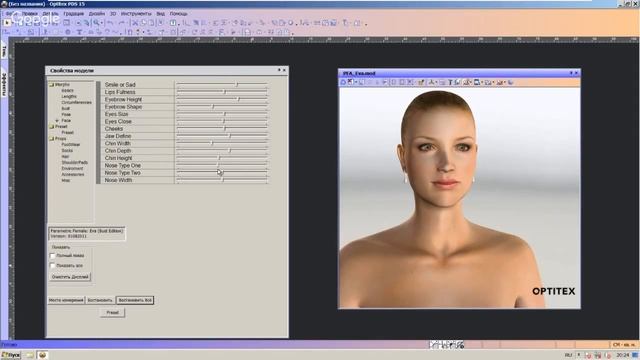640x360 pixels.
Task: Click the Nose Width slider
Action: [x=222, y=180]
